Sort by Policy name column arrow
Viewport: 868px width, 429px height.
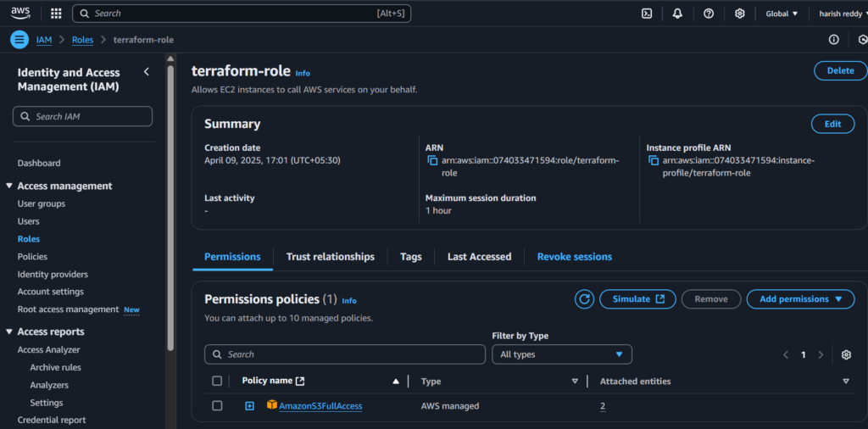coord(396,381)
